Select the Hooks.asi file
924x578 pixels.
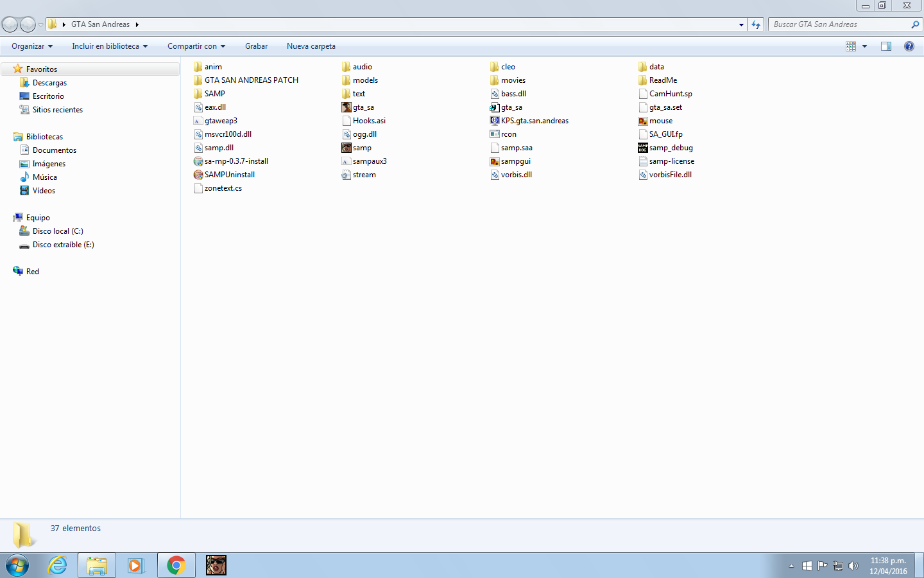pos(363,121)
